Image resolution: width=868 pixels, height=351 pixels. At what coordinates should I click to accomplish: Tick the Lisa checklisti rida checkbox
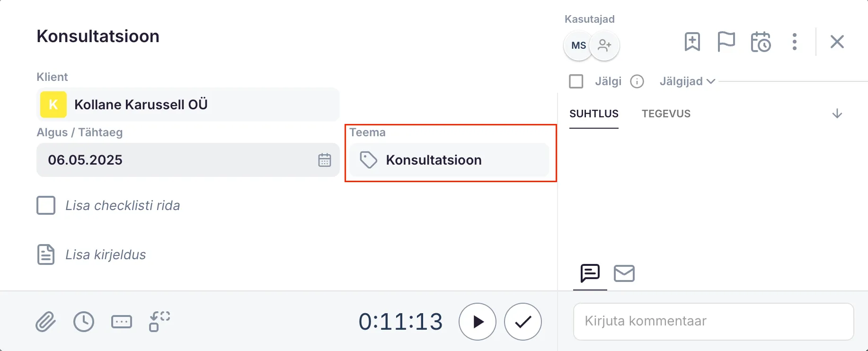(46, 206)
